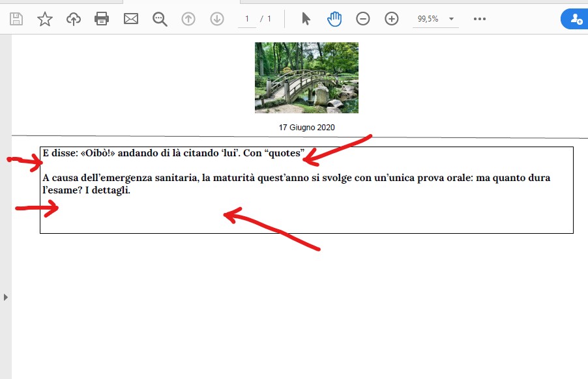This screenshot has width=588, height=379.
Task: Click the garden bridge photo
Action: [x=307, y=77]
